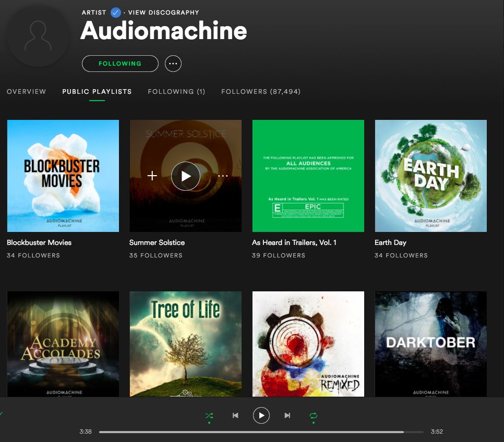Open the Following (1) tab
This screenshot has height=442, width=504.
point(176,92)
